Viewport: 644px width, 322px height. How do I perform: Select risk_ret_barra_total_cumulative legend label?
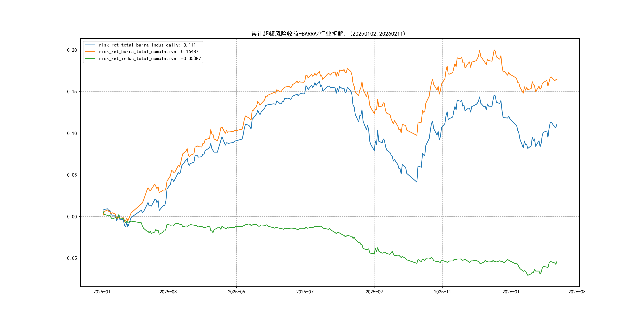[148, 52]
